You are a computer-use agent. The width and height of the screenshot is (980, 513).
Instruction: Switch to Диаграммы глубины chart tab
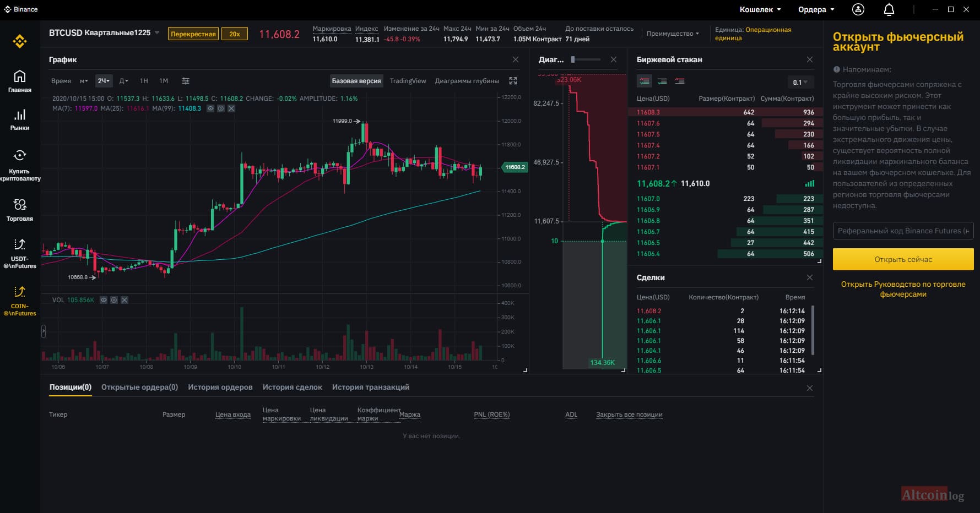(467, 81)
